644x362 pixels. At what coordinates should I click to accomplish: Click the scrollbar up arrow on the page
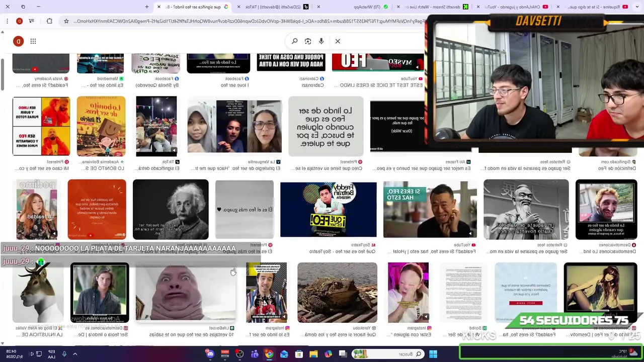3,32
